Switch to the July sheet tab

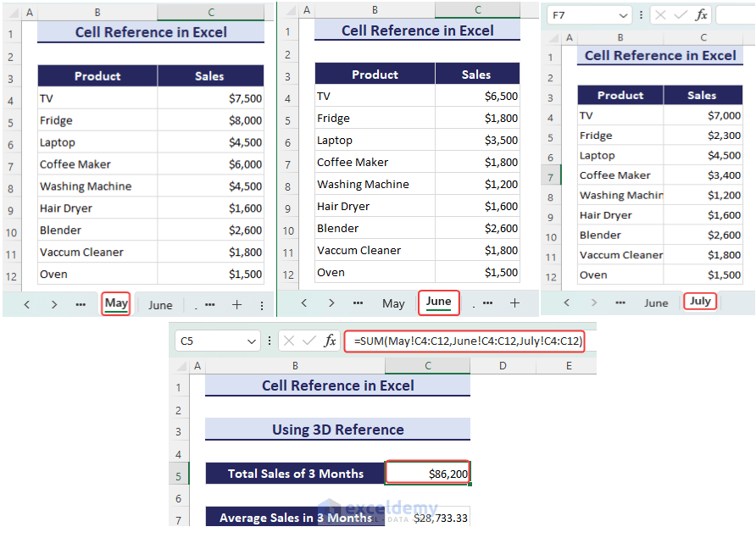tap(700, 301)
